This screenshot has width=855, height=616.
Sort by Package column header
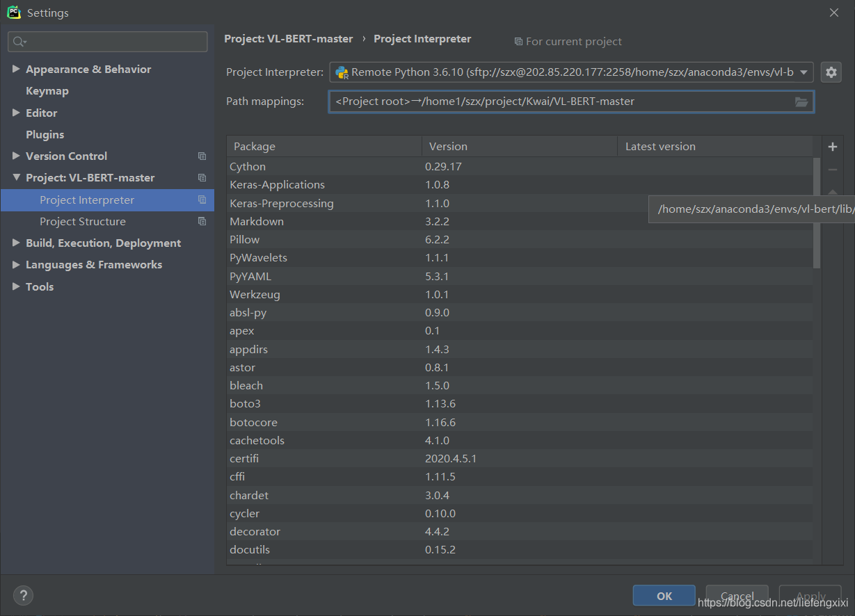point(324,147)
